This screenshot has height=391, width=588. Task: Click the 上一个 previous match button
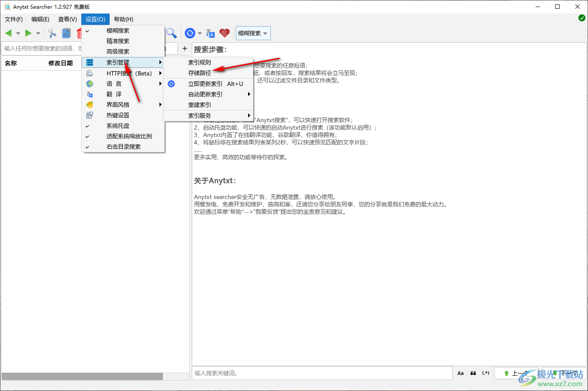coord(517,373)
